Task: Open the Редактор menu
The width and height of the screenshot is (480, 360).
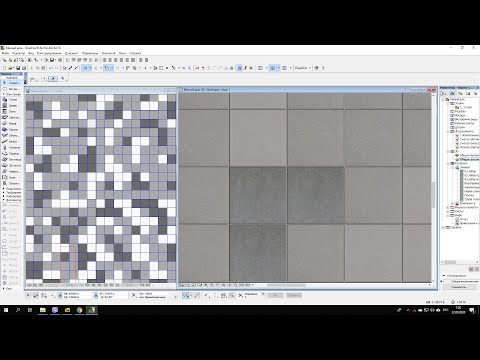Action: pos(19,53)
